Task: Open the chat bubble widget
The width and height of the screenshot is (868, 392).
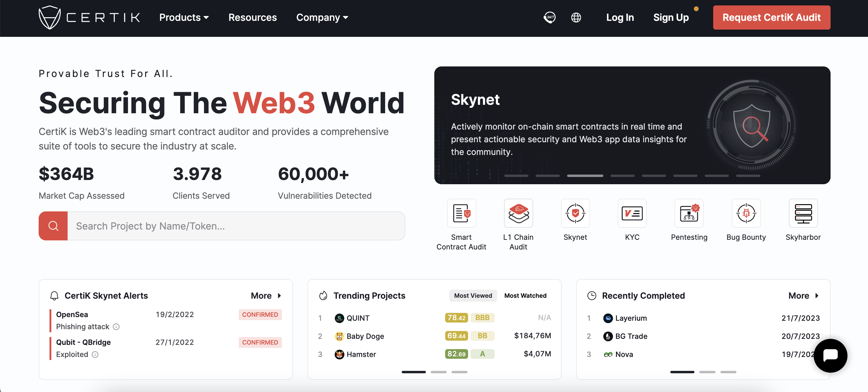Action: [830, 355]
